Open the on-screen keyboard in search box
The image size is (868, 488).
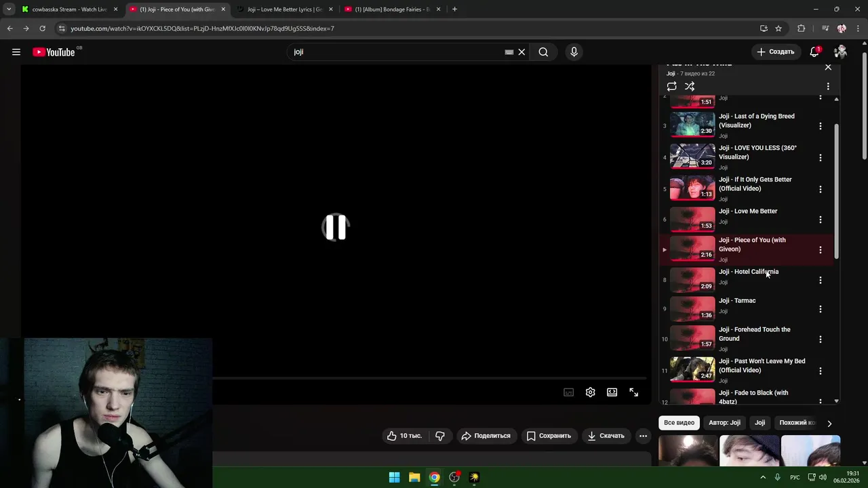coord(509,52)
